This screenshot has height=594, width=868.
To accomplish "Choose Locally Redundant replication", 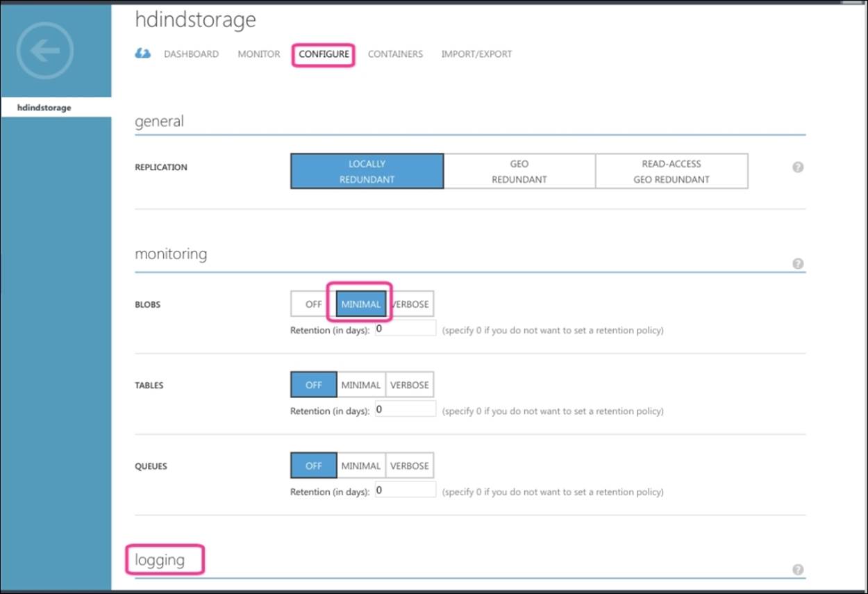I will (x=367, y=172).
